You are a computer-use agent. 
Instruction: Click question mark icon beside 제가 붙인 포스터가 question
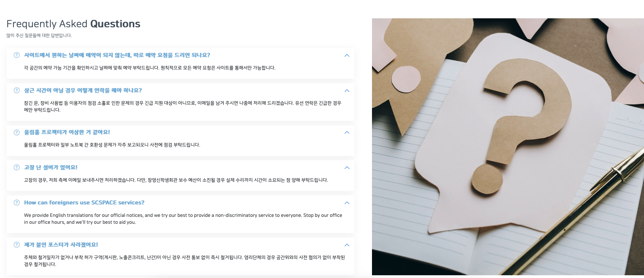17,245
